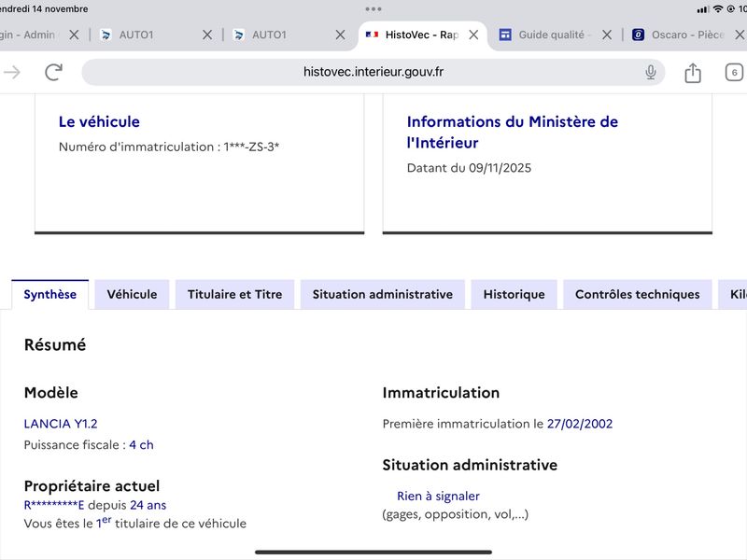Tap the three-dot multitasking menu at top

pos(373,9)
